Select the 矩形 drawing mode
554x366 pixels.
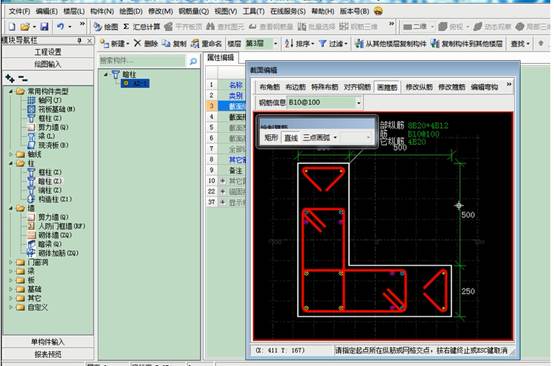271,138
